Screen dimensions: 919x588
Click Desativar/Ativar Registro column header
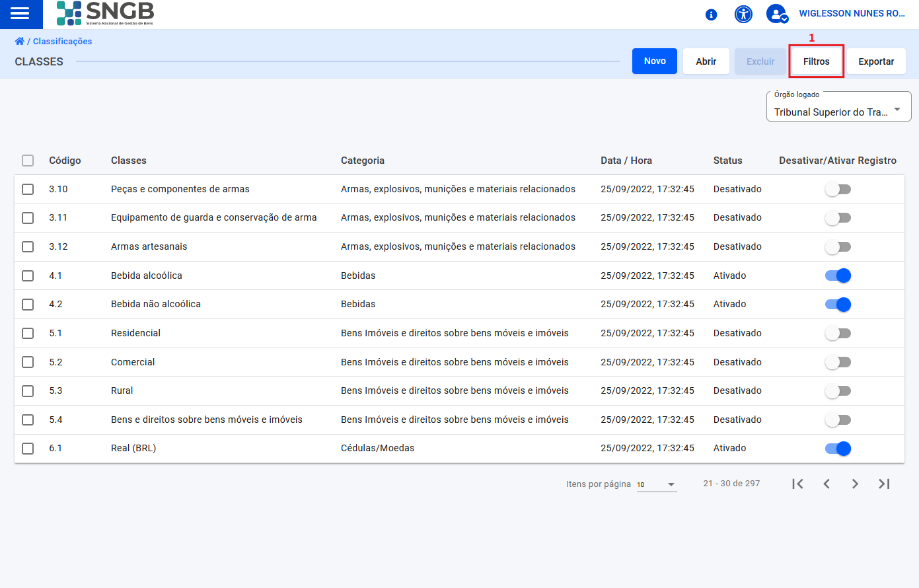838,161
